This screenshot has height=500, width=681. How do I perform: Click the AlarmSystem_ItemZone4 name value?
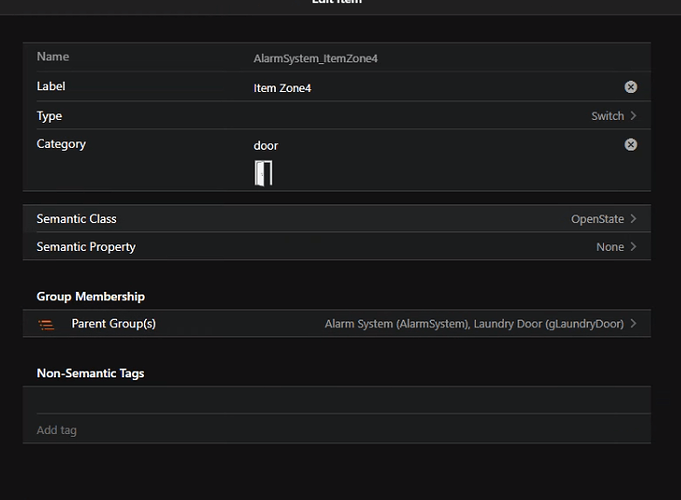[316, 59]
